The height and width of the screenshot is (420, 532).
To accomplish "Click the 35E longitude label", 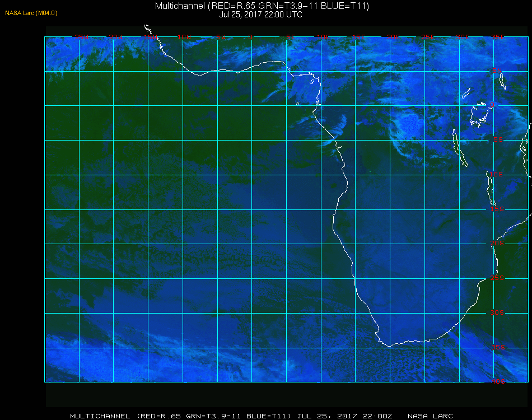I will (x=498, y=37).
